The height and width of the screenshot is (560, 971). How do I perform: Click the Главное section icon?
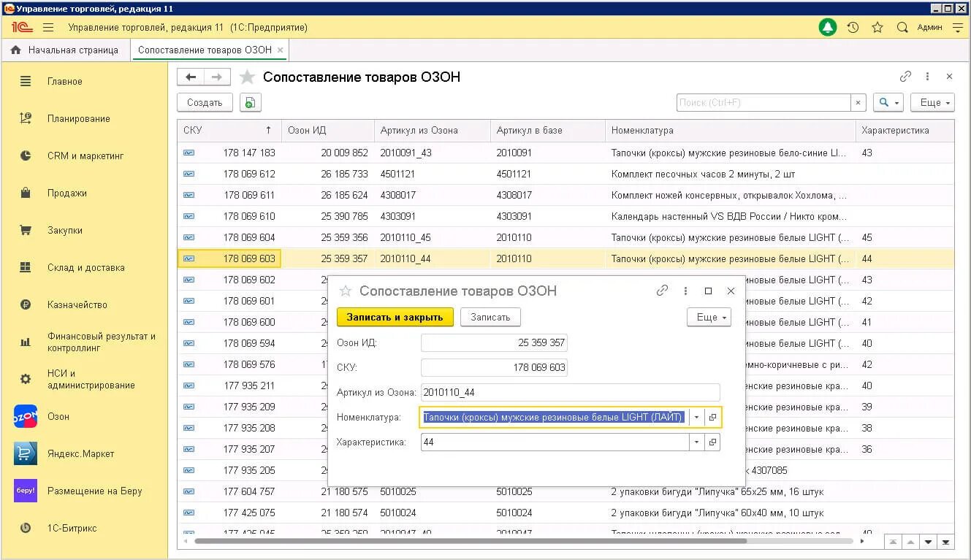tap(26, 82)
